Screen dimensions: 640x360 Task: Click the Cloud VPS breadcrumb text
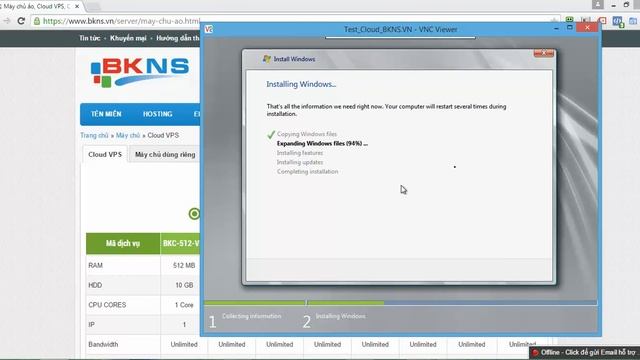(x=163, y=136)
